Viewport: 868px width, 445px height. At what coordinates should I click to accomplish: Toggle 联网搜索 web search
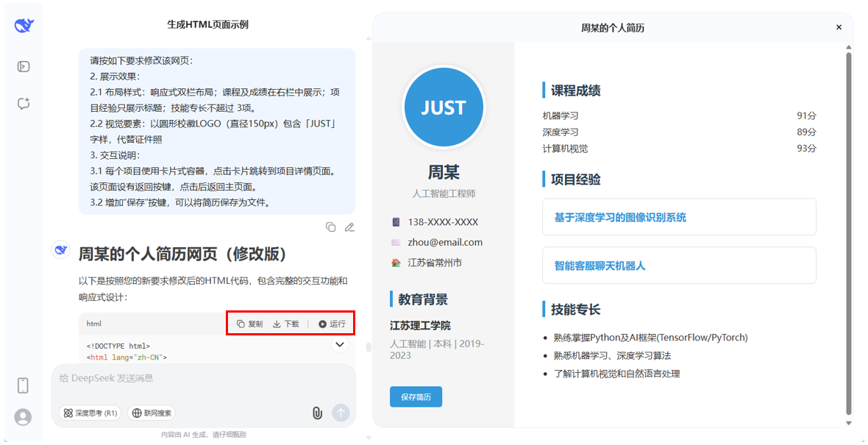(152, 413)
